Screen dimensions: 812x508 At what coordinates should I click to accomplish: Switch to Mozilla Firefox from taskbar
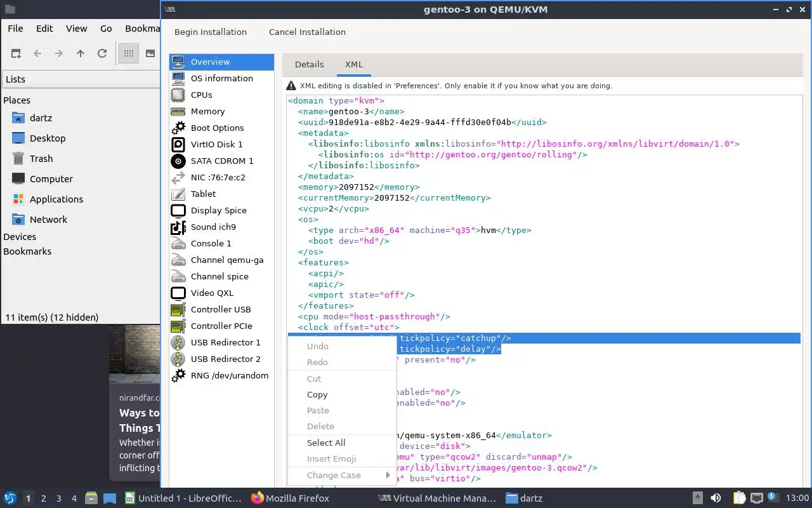(x=291, y=498)
